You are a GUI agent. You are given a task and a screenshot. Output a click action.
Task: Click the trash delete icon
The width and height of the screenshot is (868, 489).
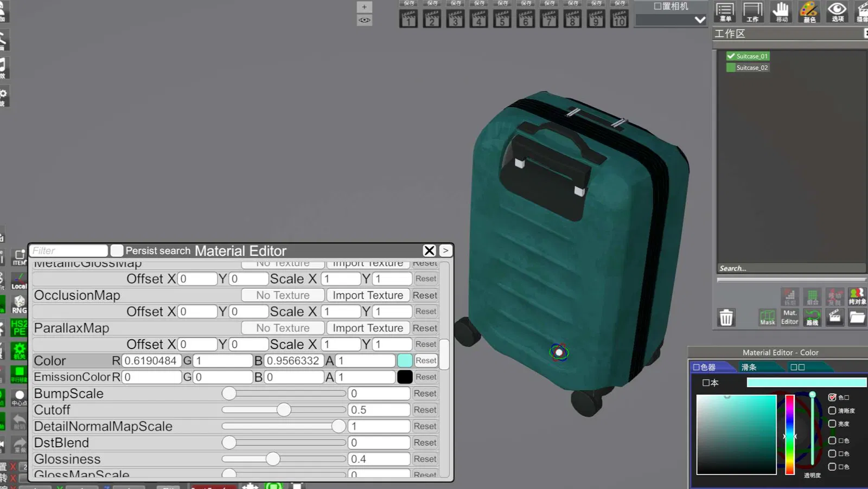[x=726, y=317]
